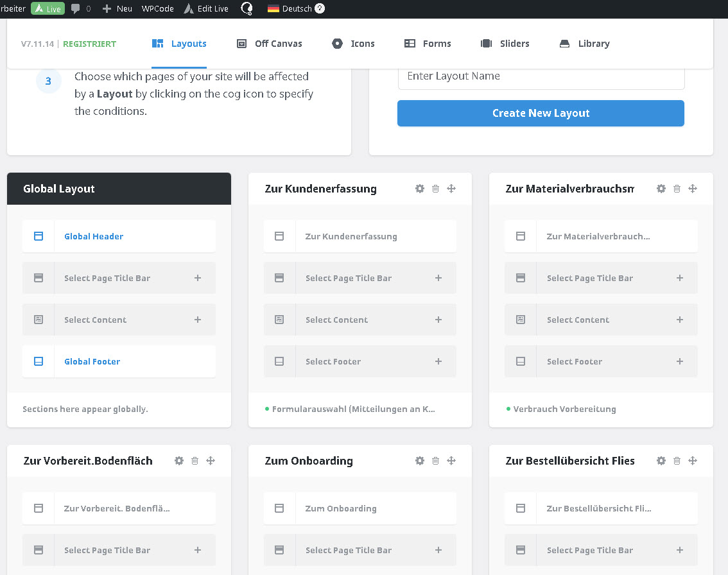Open cog icon on Zur Materialverbrauchsm layout

coord(661,189)
